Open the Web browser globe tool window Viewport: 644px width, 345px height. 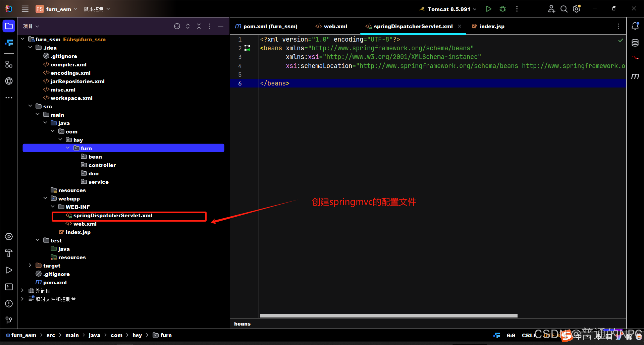point(9,81)
